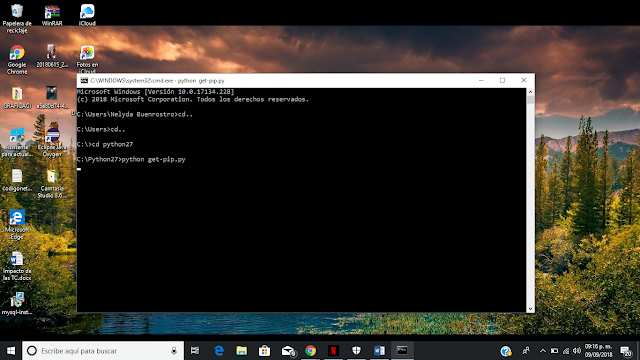Click the cmd title bar text 'python get-pip.py'
Image resolution: width=640 pixels, height=360 pixels.
click(x=201, y=81)
